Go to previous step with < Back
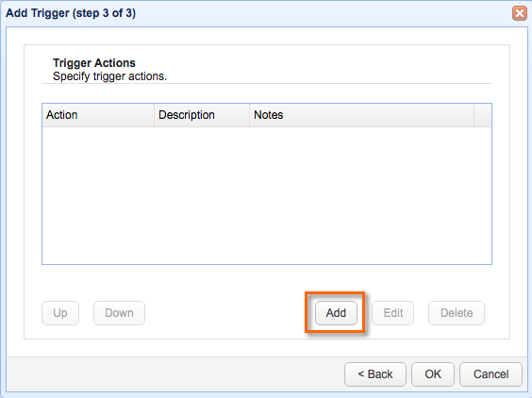 pyautogui.click(x=375, y=374)
